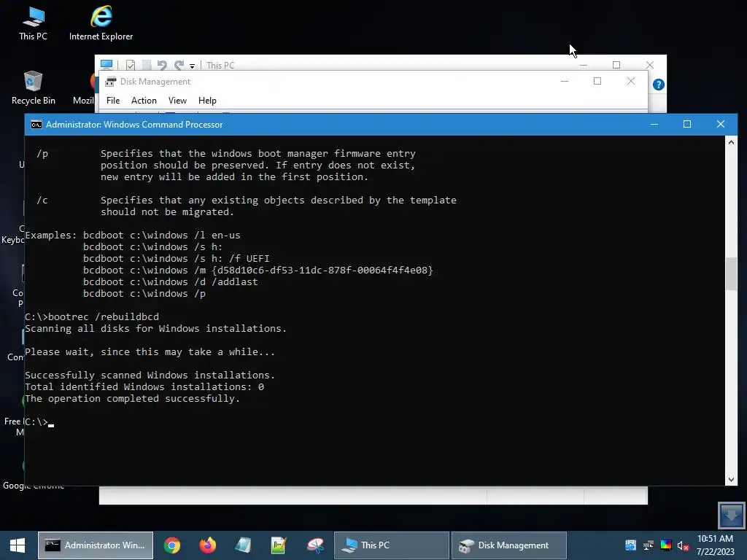Click the command window vertical scrollbar thumb
747x560 pixels.
731,273
